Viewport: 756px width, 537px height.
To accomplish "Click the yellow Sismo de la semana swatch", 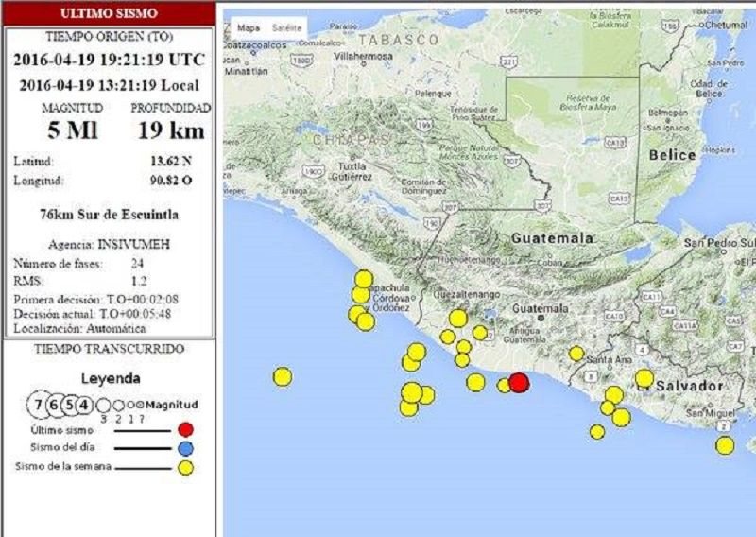I will [185, 467].
